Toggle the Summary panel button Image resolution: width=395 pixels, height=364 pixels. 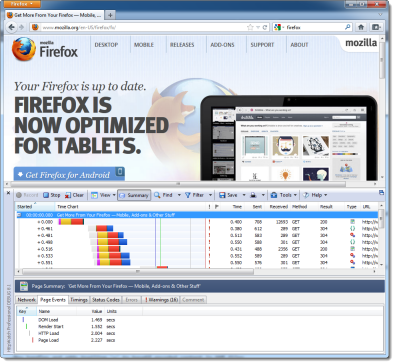pos(134,195)
